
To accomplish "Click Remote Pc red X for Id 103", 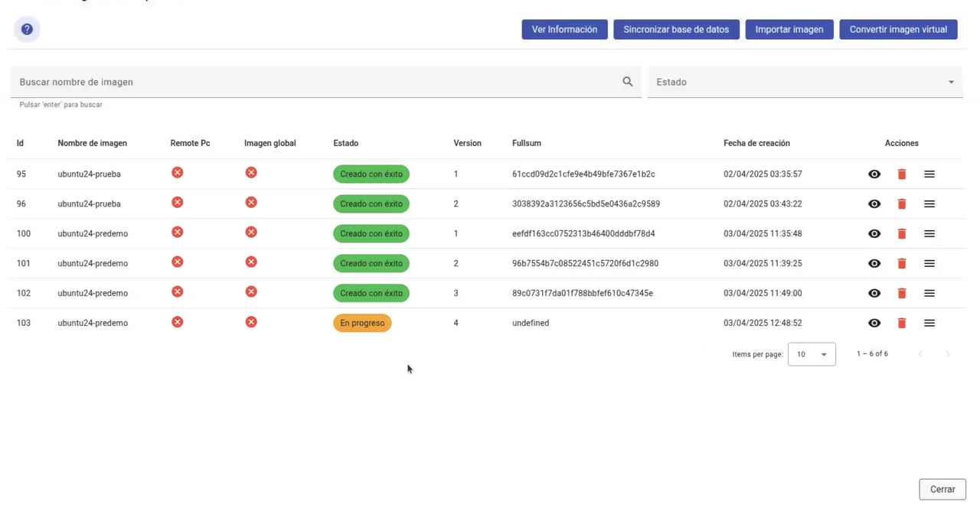I will 178,322.
